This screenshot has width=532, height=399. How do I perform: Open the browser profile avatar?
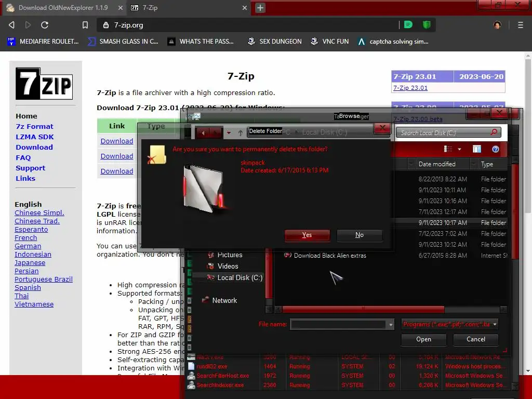(497, 25)
